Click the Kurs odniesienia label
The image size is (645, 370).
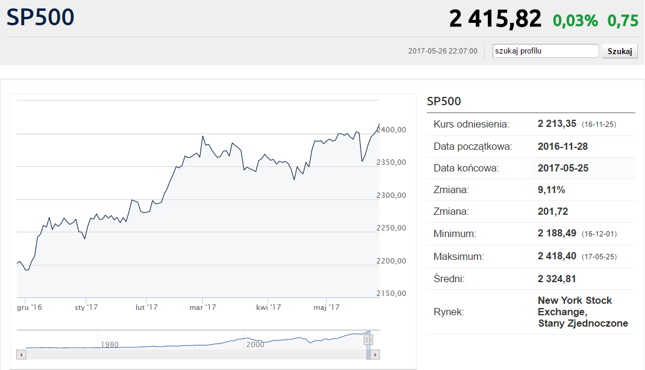(x=471, y=124)
